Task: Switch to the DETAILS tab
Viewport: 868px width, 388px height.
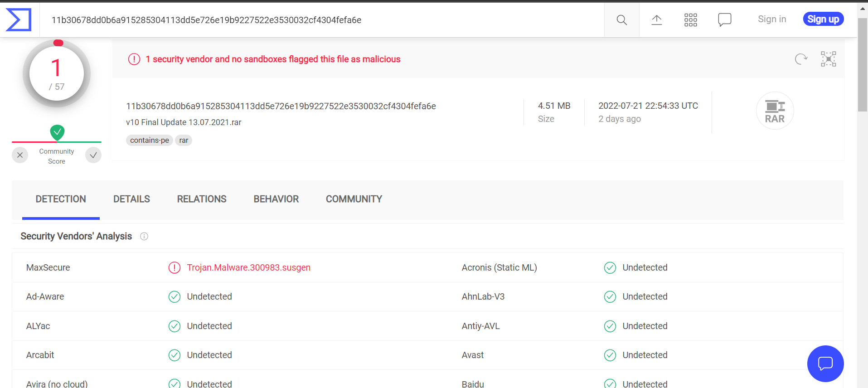Action: 131,199
